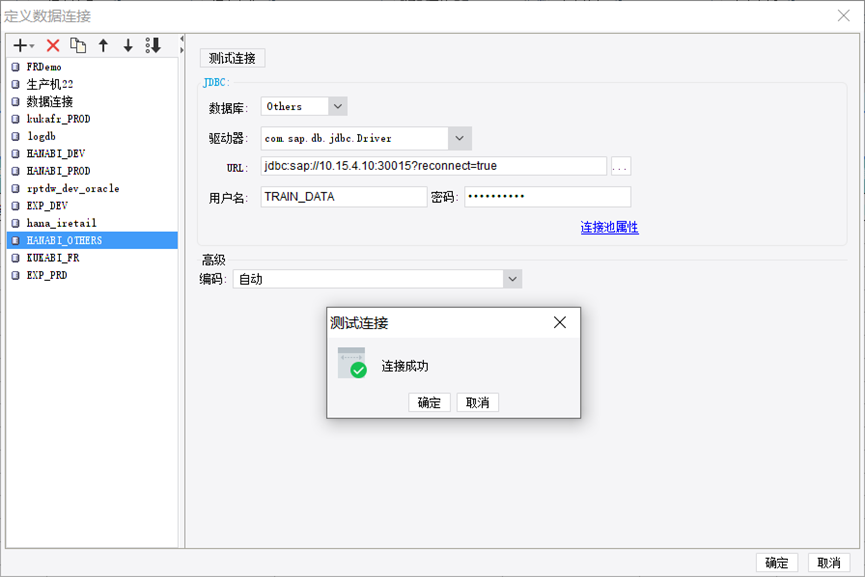
Task: Open the 连接池属性 link
Action: click(x=610, y=227)
